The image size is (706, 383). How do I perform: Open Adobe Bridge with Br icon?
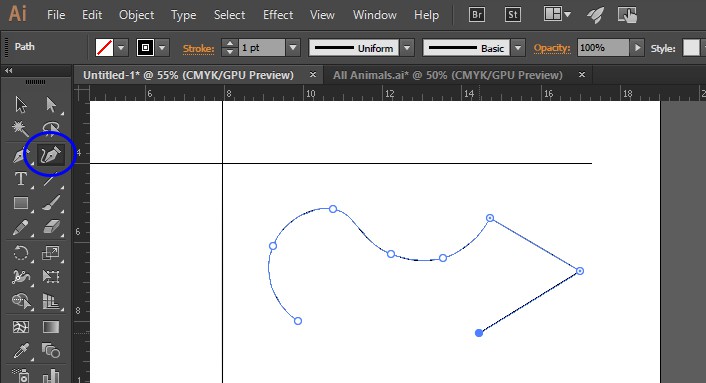[x=476, y=15]
